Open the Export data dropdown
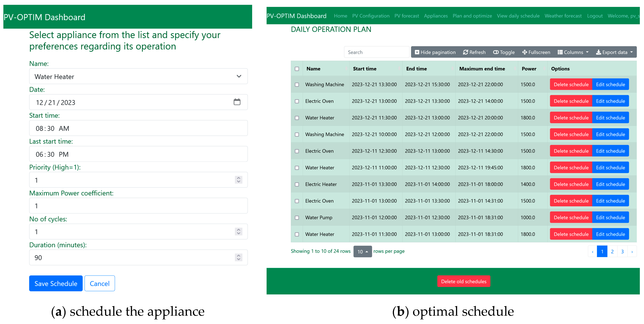644x324 pixels. (x=614, y=52)
